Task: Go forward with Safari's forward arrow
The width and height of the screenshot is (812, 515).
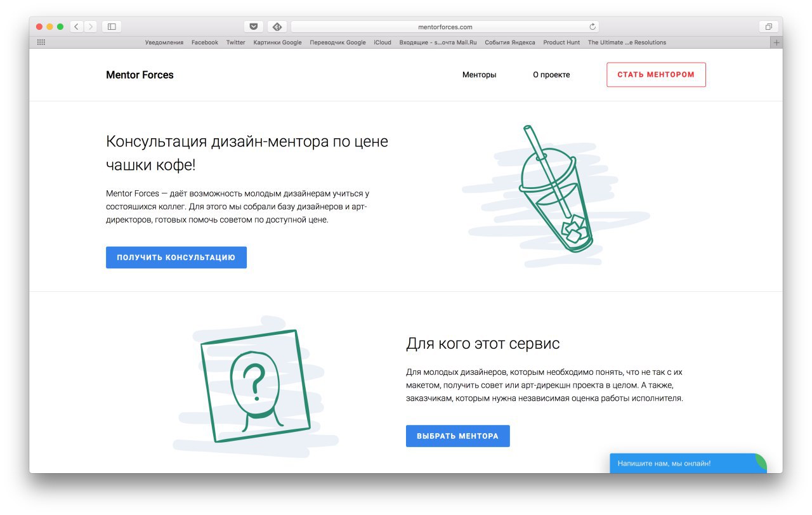Action: (x=91, y=27)
